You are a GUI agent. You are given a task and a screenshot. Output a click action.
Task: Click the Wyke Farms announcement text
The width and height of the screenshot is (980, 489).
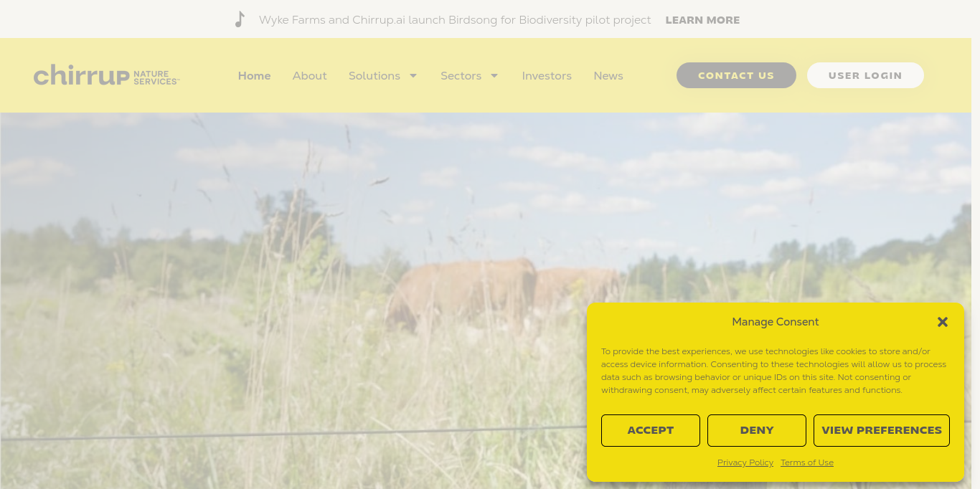pos(455,20)
